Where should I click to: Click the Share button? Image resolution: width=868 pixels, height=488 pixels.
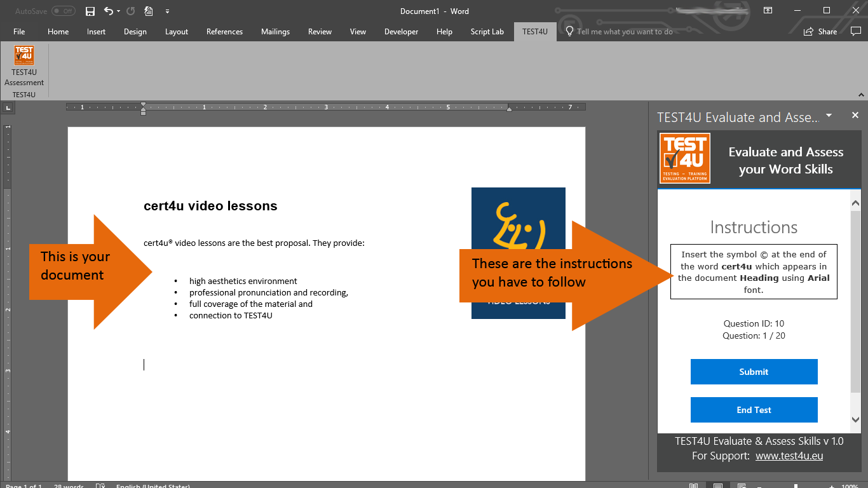coord(821,32)
